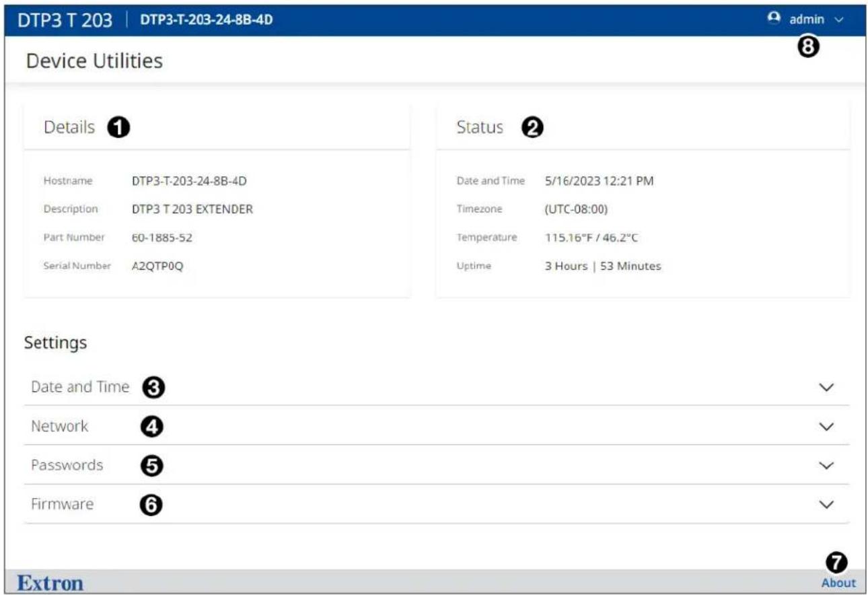This screenshot has width=868, height=595.
Task: Click the Date and Time label in Status
Action: tap(491, 181)
